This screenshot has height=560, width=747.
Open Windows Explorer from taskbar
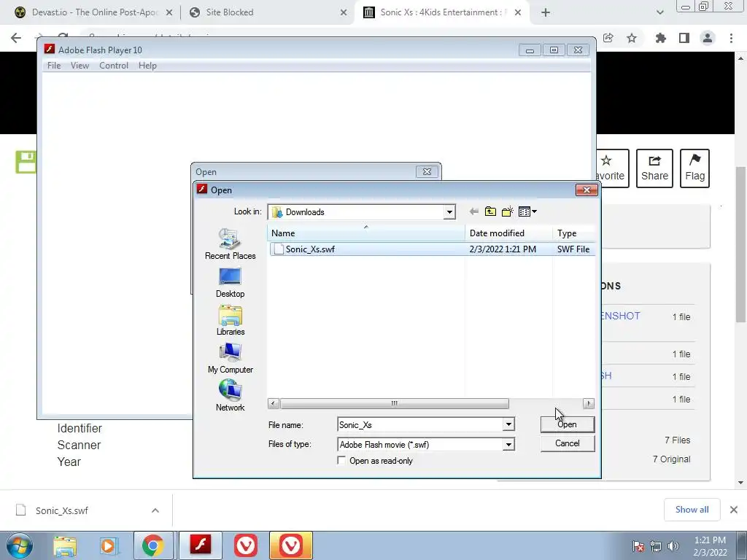click(64, 545)
